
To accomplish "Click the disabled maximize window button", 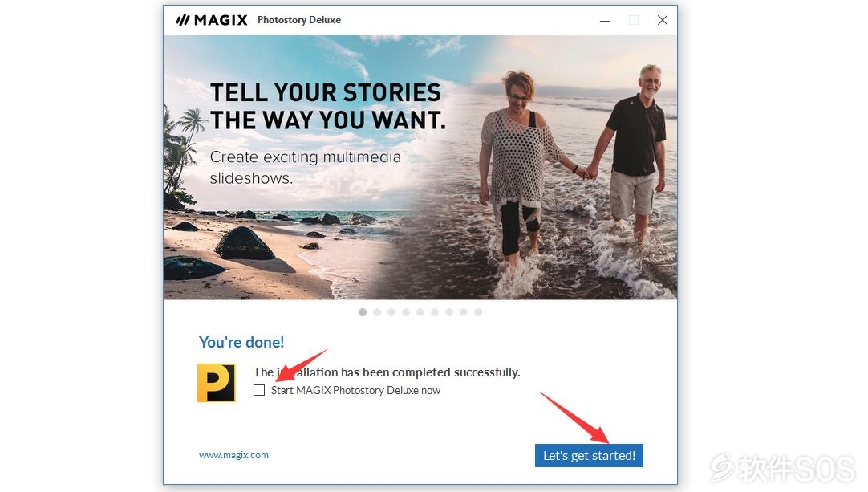I will pyautogui.click(x=633, y=21).
